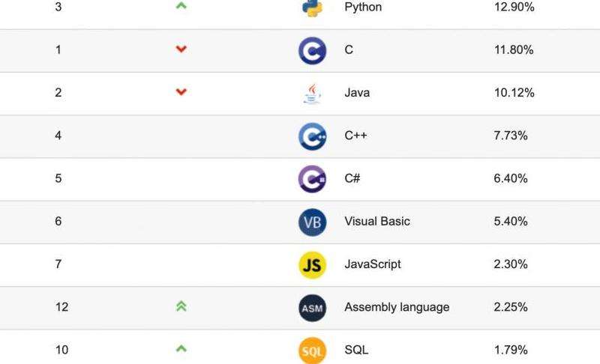Screen dimensions: 600x364
Task: Click the red down arrow in Java row
Action: [x=181, y=92]
